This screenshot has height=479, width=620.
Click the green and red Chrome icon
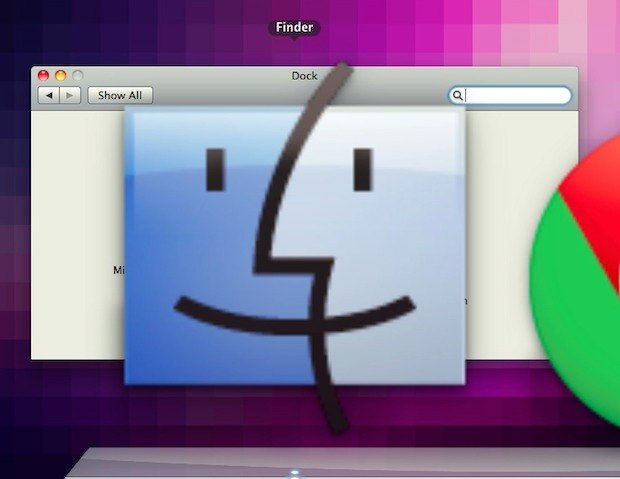(575, 281)
